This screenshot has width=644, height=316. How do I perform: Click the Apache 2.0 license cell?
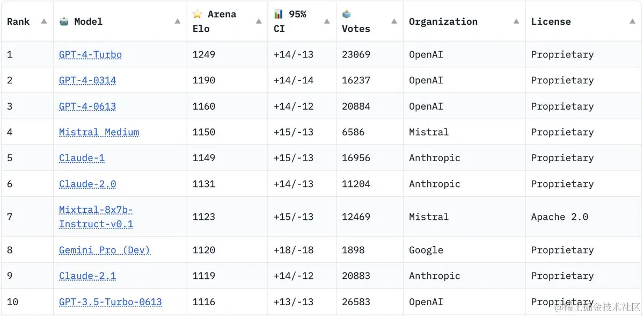[x=560, y=217]
